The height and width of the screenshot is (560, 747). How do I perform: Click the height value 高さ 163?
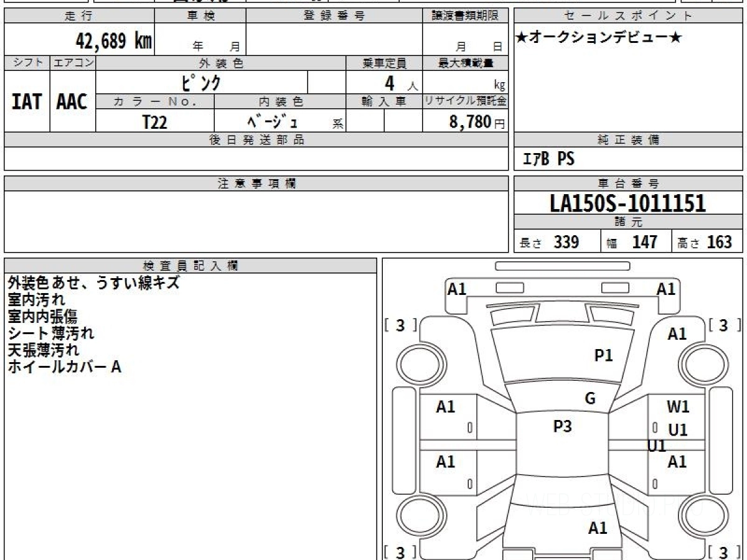coord(705,242)
